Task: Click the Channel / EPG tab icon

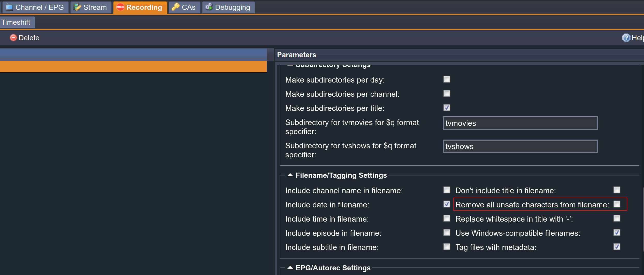Action: click(9, 7)
